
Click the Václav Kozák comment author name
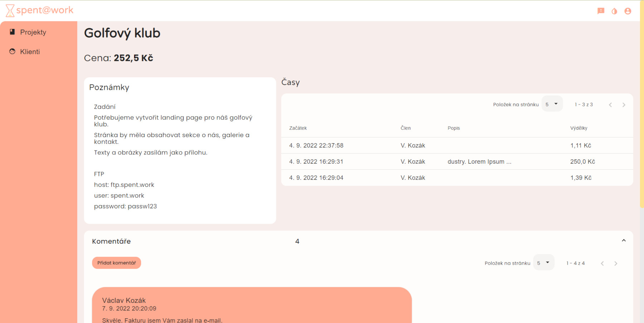pyautogui.click(x=124, y=300)
